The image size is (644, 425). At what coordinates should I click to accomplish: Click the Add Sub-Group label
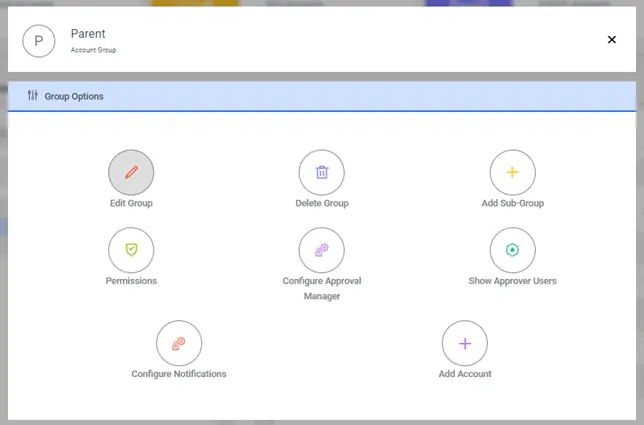click(513, 203)
